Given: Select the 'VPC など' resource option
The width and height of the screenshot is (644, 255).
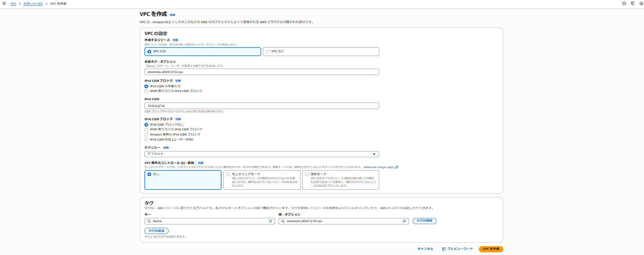Looking at the screenshot, I should click(268, 52).
